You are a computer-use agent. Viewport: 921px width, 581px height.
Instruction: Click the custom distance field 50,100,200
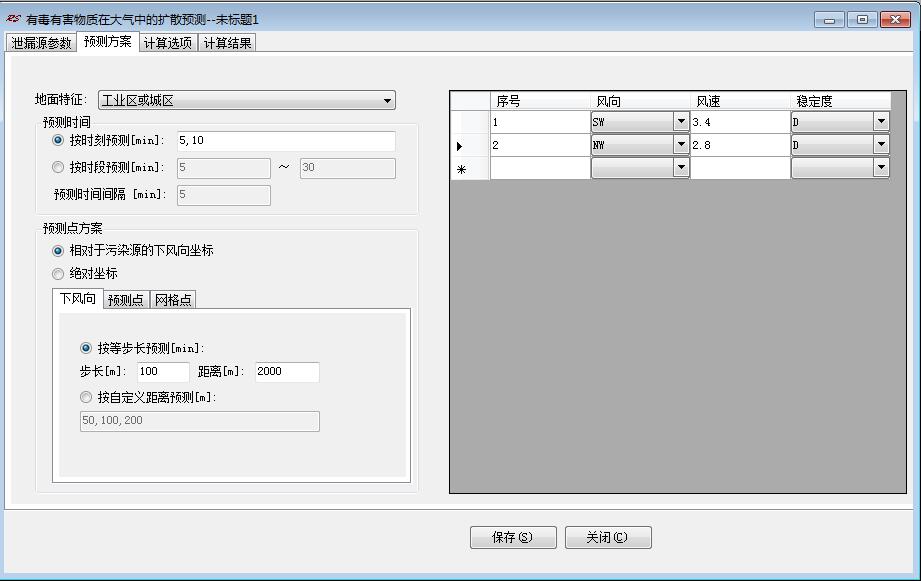click(200, 421)
